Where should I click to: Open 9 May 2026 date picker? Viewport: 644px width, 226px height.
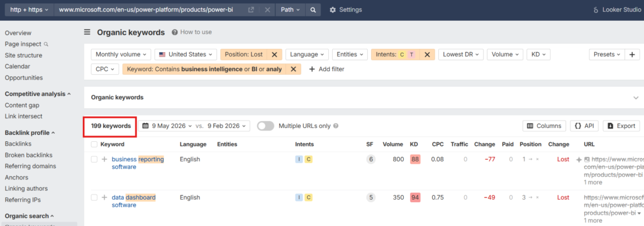pyautogui.click(x=167, y=126)
